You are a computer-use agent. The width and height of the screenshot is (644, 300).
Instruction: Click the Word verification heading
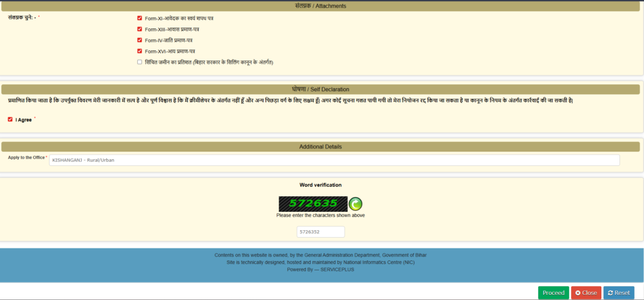tap(320, 185)
